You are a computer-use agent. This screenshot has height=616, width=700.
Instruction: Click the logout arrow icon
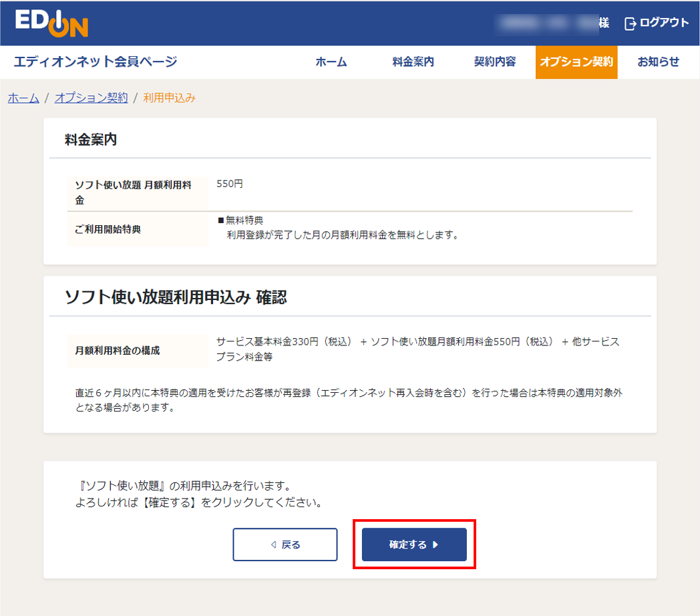tap(629, 22)
